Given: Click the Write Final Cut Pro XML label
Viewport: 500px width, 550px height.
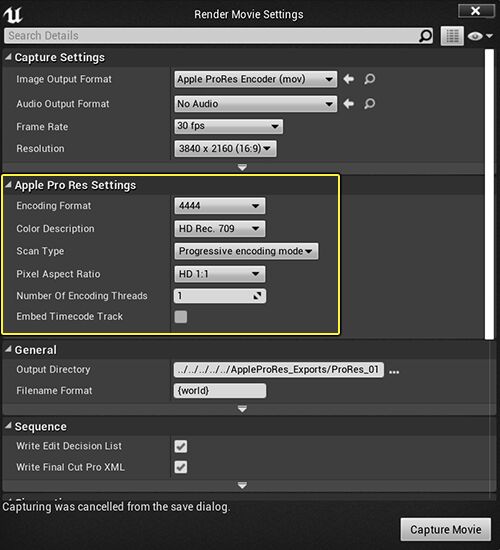Looking at the screenshot, I should pyautogui.click(x=71, y=467).
